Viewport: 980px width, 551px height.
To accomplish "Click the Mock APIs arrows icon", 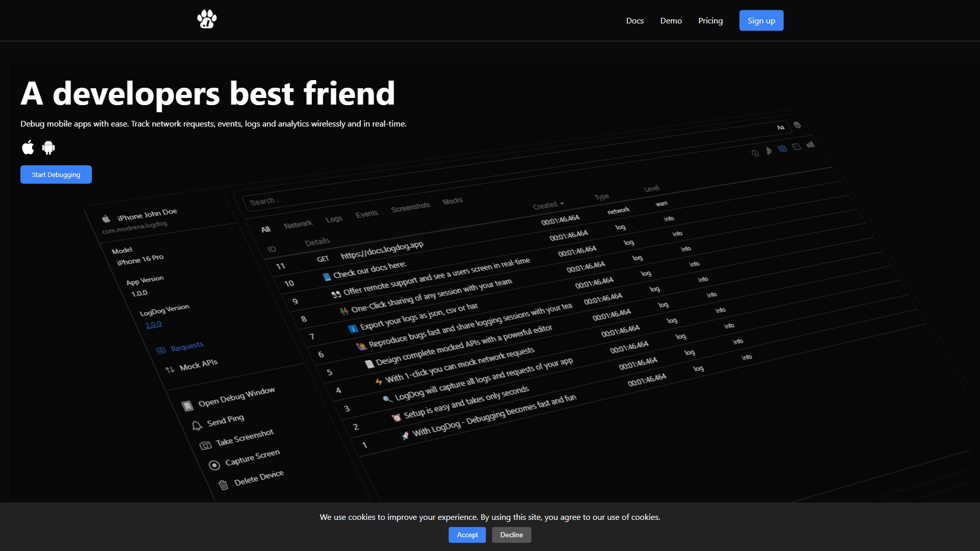I will [170, 369].
